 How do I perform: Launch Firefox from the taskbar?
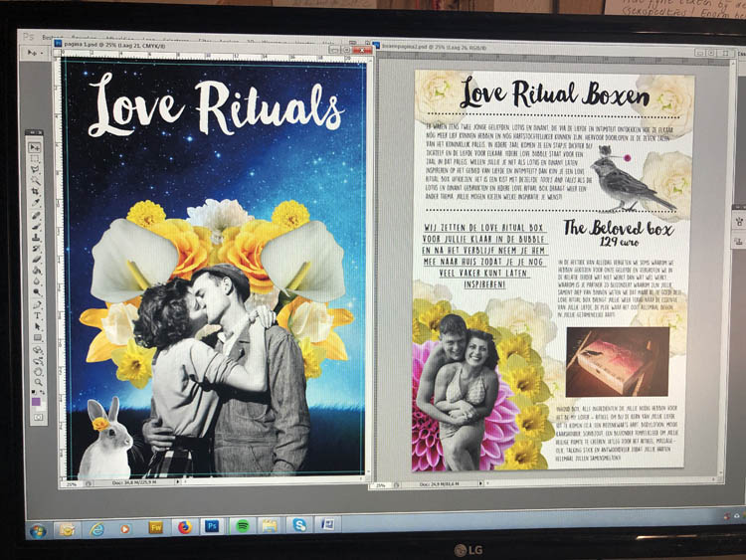(184, 526)
